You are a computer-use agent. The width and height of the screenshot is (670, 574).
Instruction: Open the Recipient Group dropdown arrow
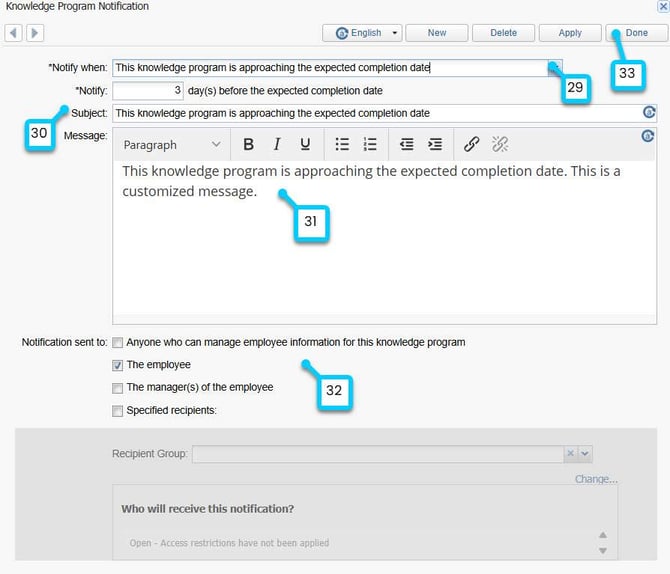point(586,454)
